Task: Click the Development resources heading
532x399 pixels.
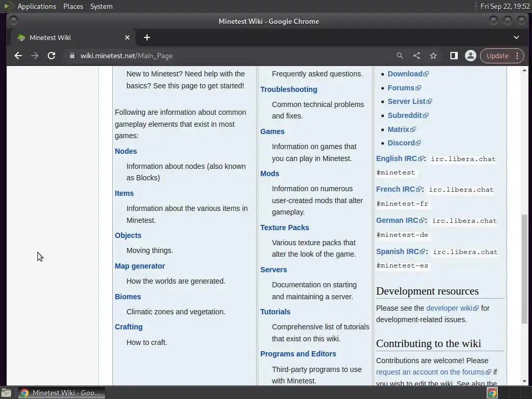Action: pos(428,291)
